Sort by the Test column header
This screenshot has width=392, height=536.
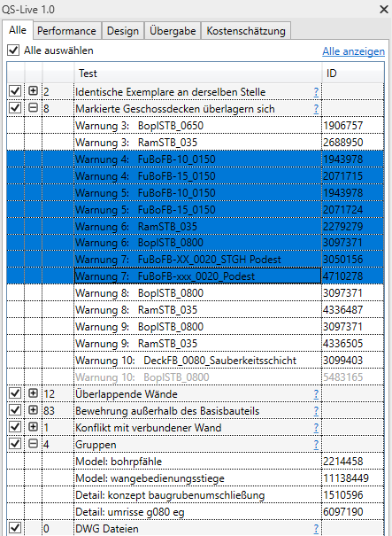[197, 73]
